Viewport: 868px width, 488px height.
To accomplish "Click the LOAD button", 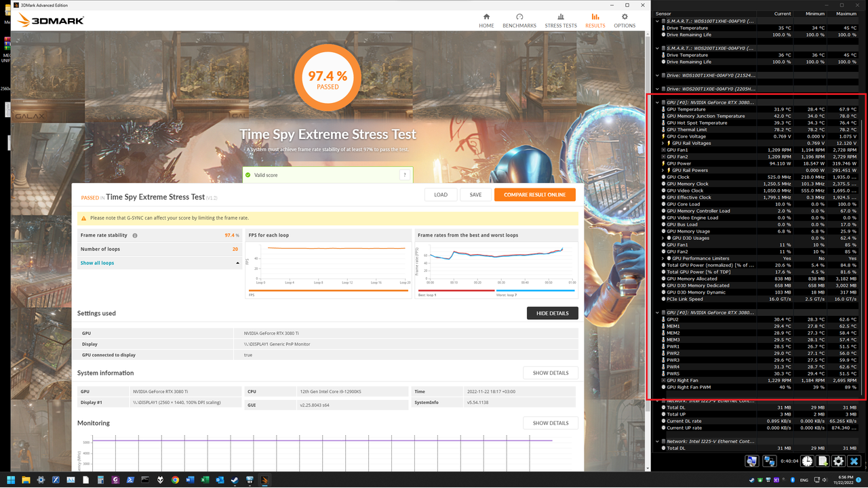I will (x=441, y=195).
